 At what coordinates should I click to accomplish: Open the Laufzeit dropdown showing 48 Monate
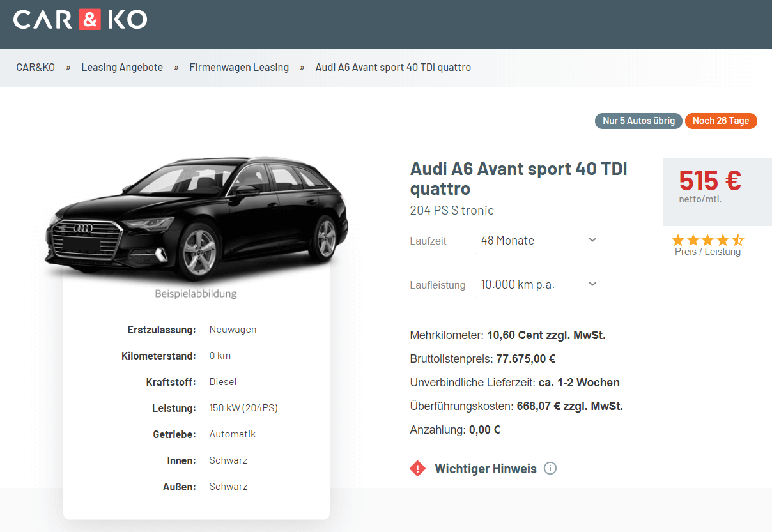point(536,241)
